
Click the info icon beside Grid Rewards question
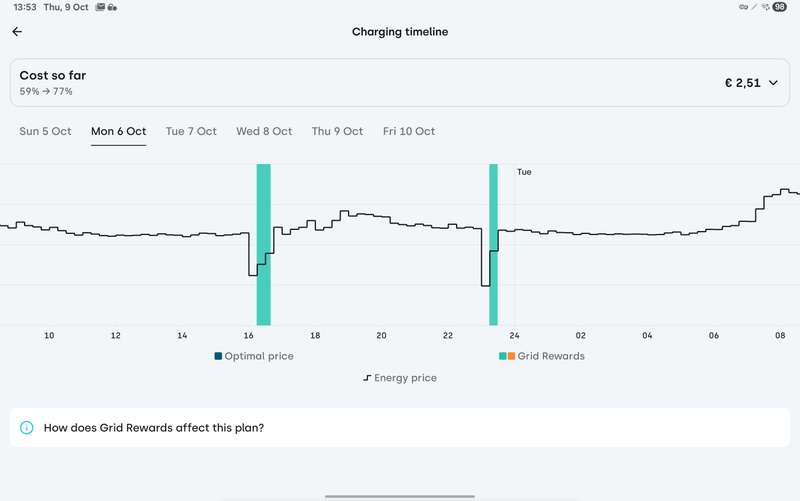(x=27, y=427)
